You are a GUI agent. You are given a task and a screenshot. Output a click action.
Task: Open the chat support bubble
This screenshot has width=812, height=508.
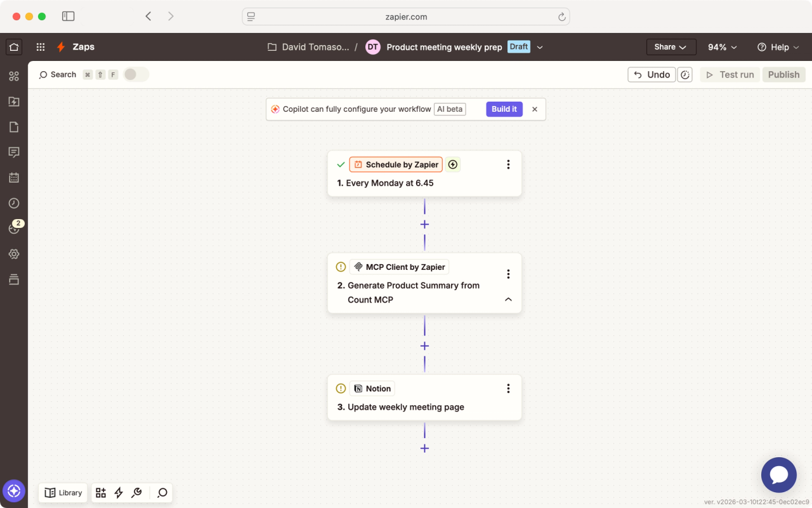coord(778,474)
